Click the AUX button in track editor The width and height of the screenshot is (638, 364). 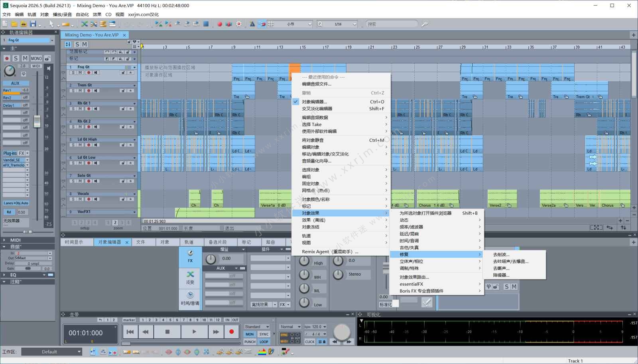tap(15, 83)
